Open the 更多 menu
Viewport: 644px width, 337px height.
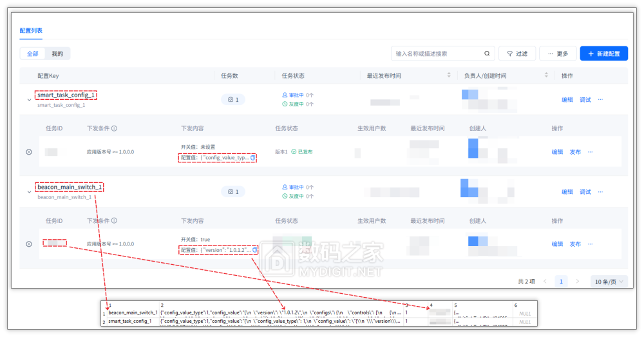click(558, 53)
